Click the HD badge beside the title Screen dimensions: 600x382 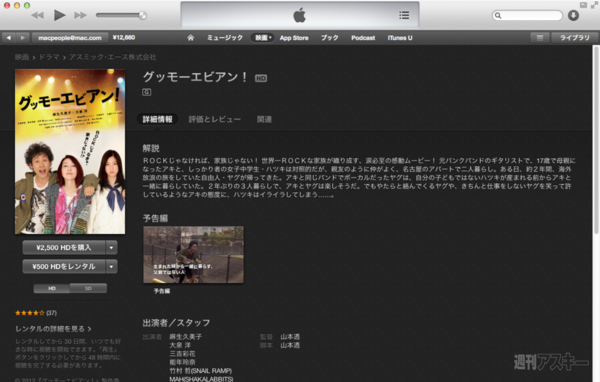[x=261, y=78]
